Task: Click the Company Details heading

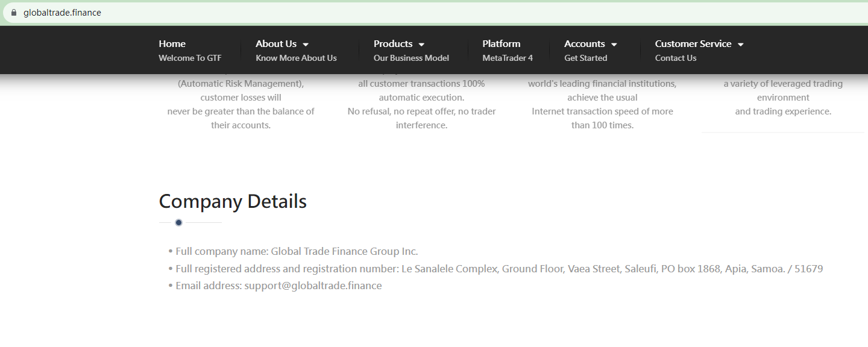Action: [233, 201]
